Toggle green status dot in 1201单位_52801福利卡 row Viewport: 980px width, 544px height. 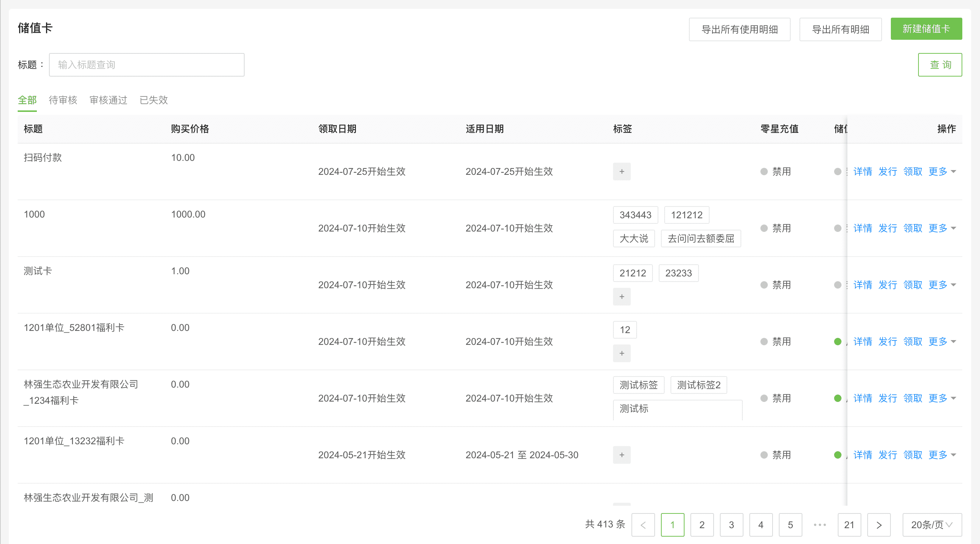tap(837, 341)
